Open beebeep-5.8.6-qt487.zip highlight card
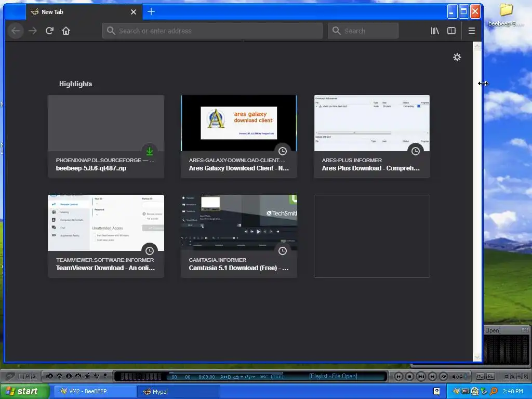 pyautogui.click(x=106, y=137)
